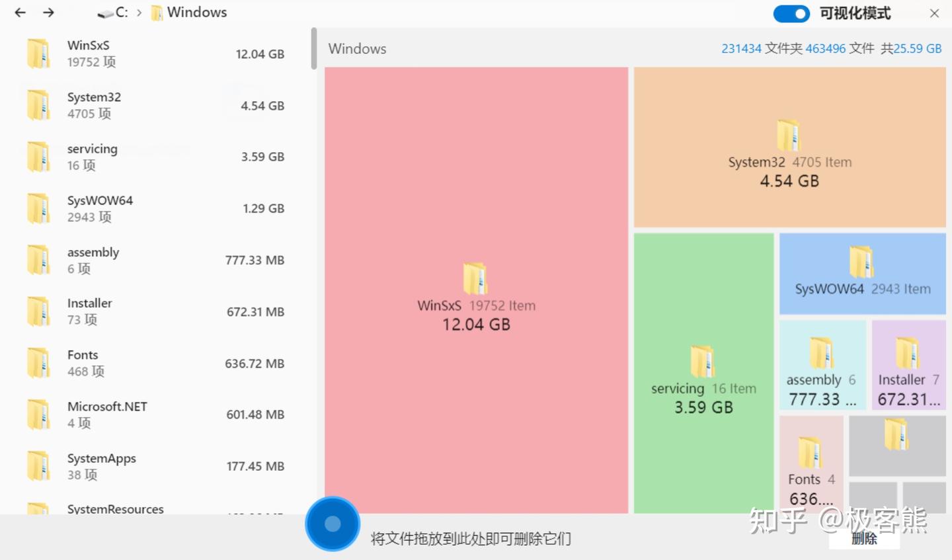Click the Windows folder icon in breadcrumb
Image resolution: width=952 pixels, height=560 pixels.
(157, 13)
